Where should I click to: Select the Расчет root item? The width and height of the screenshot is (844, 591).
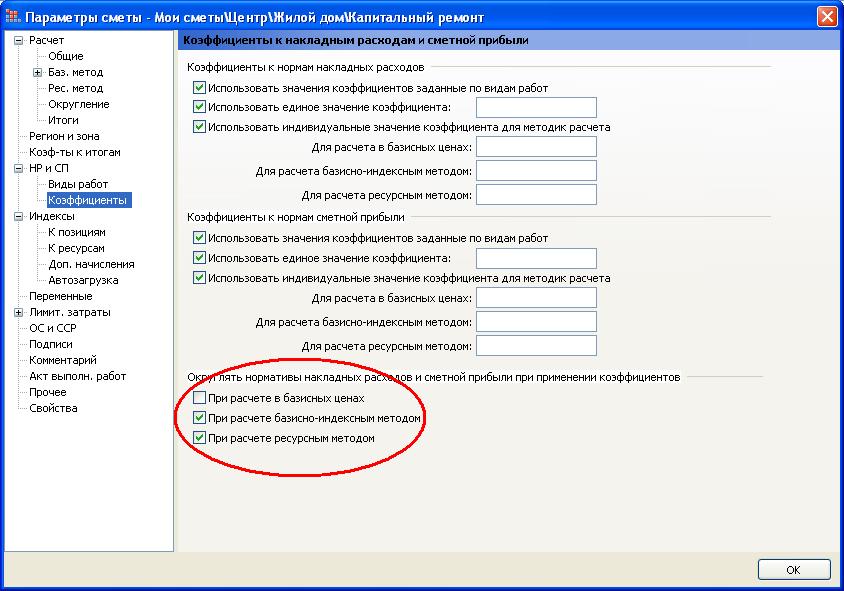[x=46, y=40]
